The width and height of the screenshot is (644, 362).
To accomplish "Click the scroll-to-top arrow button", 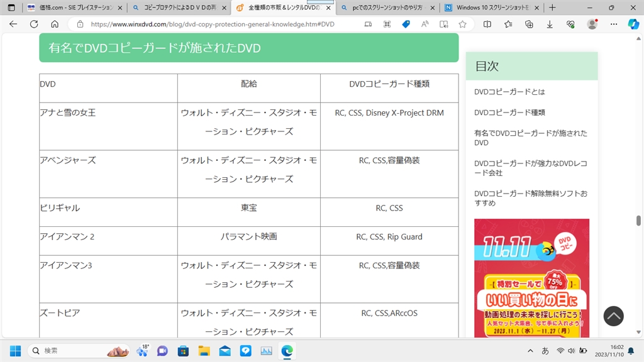I will click(614, 316).
